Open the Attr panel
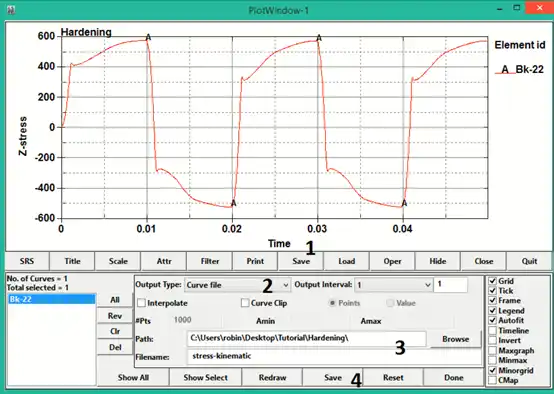Image resolution: width=554 pixels, height=394 pixels. point(164,261)
